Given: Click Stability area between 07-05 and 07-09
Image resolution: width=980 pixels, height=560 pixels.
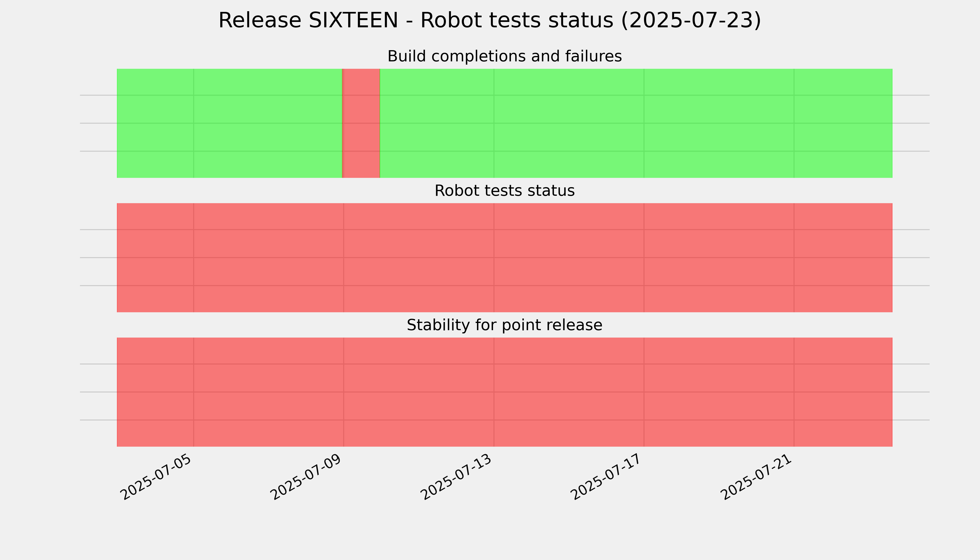Looking at the screenshot, I should pyautogui.click(x=269, y=392).
